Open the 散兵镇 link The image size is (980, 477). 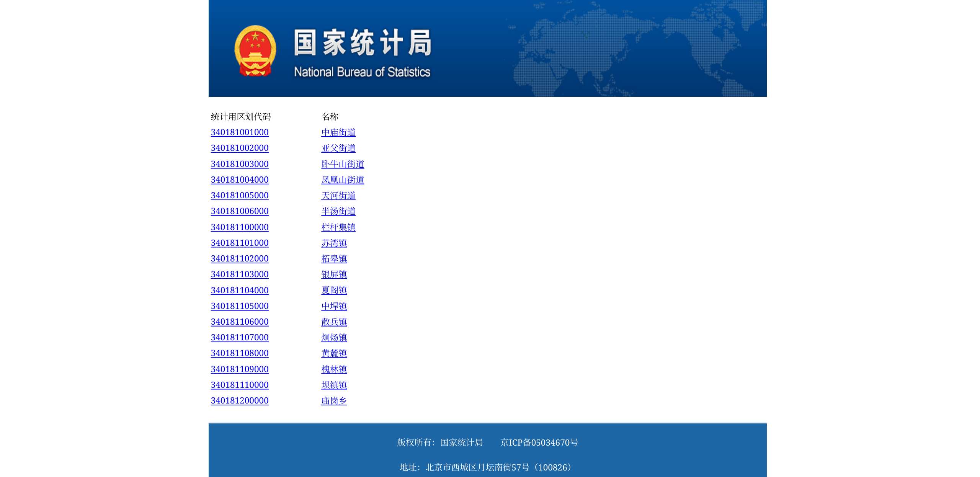[x=334, y=322]
